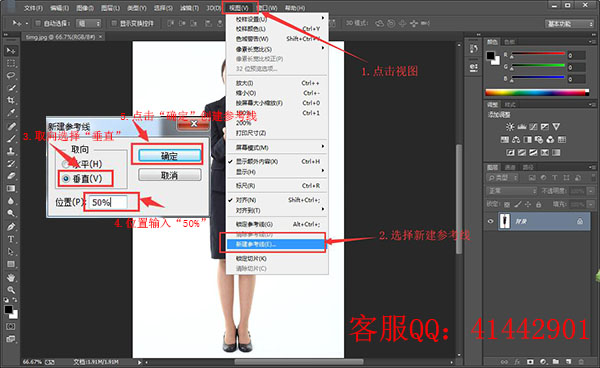Screen dimensions: 600x368
Task: Select the Path Selection tool
Action: point(11,252)
